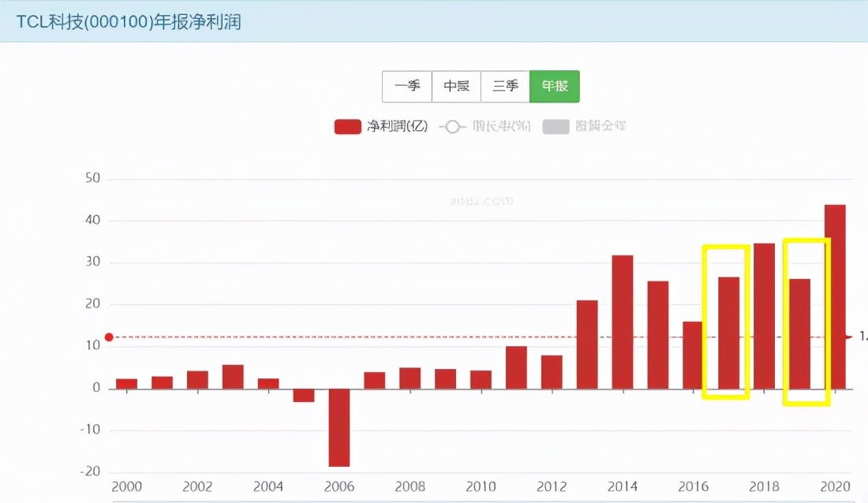Click the circle marker icon beside 增长率
The image size is (868, 503).
pos(453,126)
